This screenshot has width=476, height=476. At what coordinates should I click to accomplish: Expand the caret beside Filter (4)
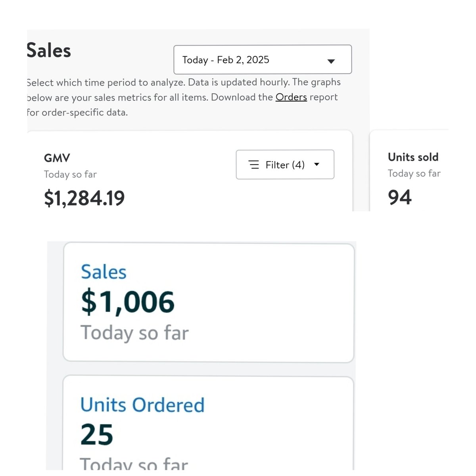coord(317,164)
